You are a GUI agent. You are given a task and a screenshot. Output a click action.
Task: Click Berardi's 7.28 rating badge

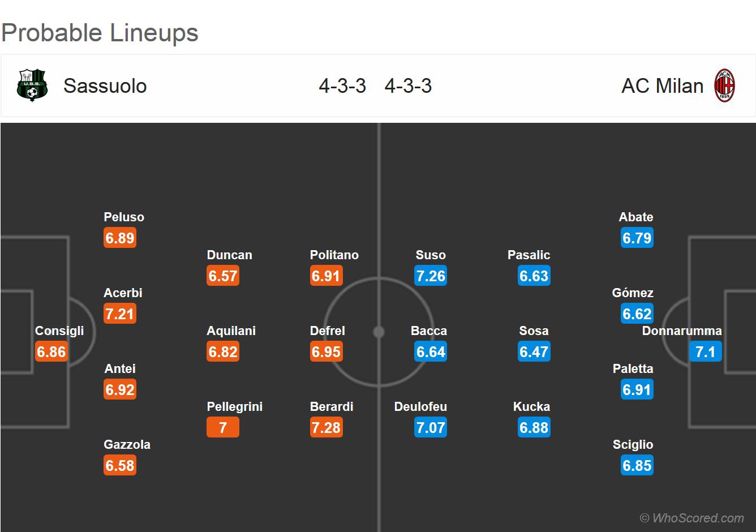point(327,427)
